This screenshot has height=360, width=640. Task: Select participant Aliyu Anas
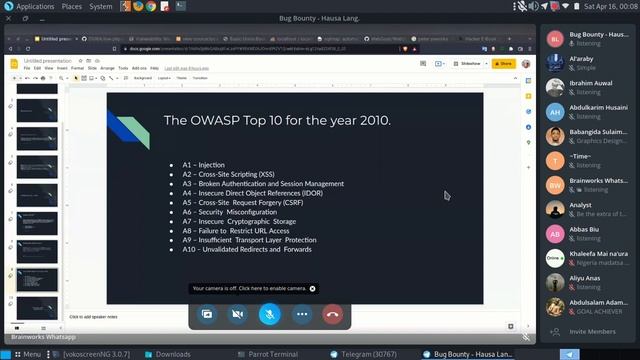click(x=587, y=282)
